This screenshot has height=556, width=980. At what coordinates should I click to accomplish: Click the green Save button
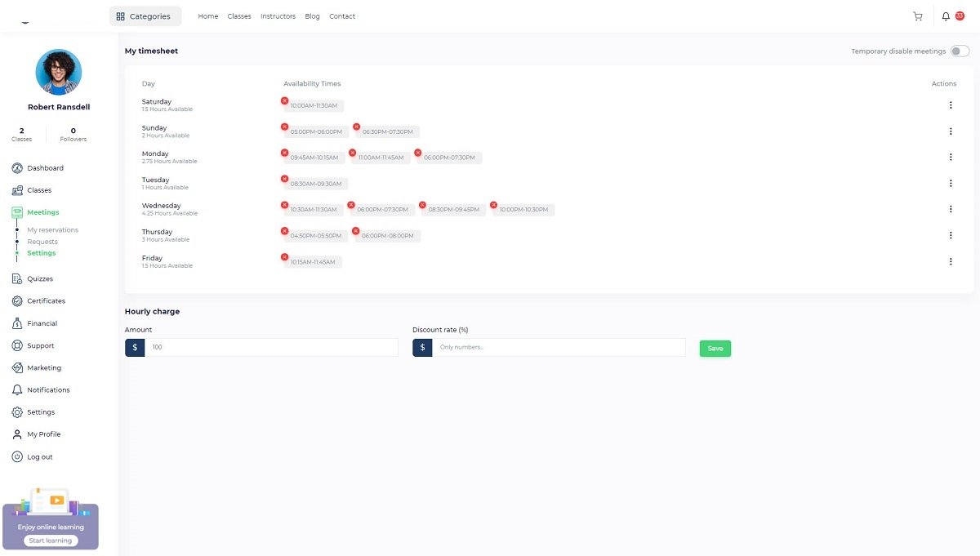pos(715,349)
